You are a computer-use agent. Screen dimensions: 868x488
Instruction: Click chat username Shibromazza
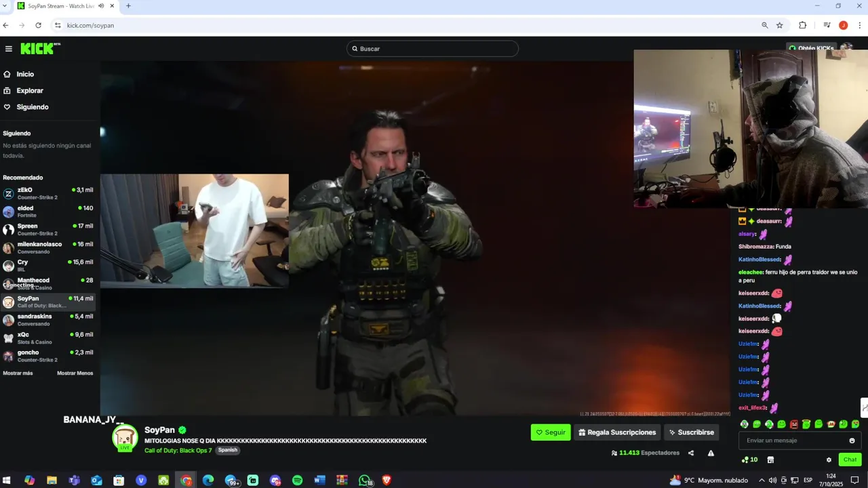point(755,247)
